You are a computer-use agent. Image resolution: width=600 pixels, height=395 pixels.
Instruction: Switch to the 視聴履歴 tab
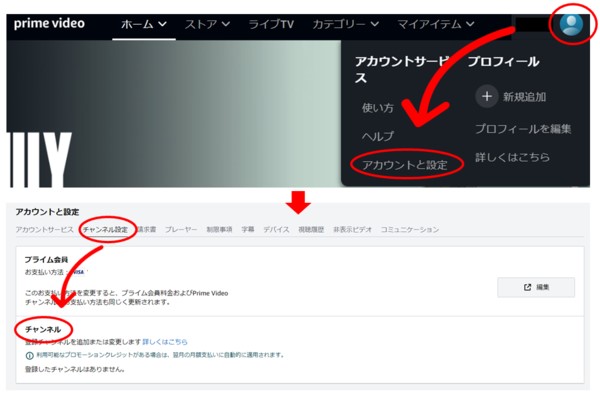click(311, 229)
